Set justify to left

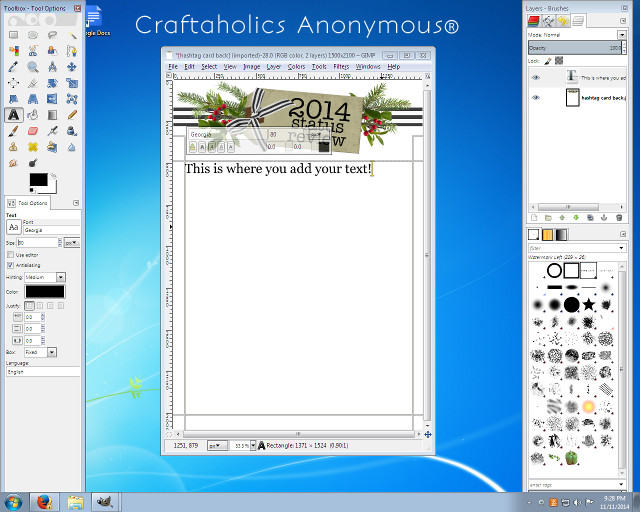[x=29, y=305]
